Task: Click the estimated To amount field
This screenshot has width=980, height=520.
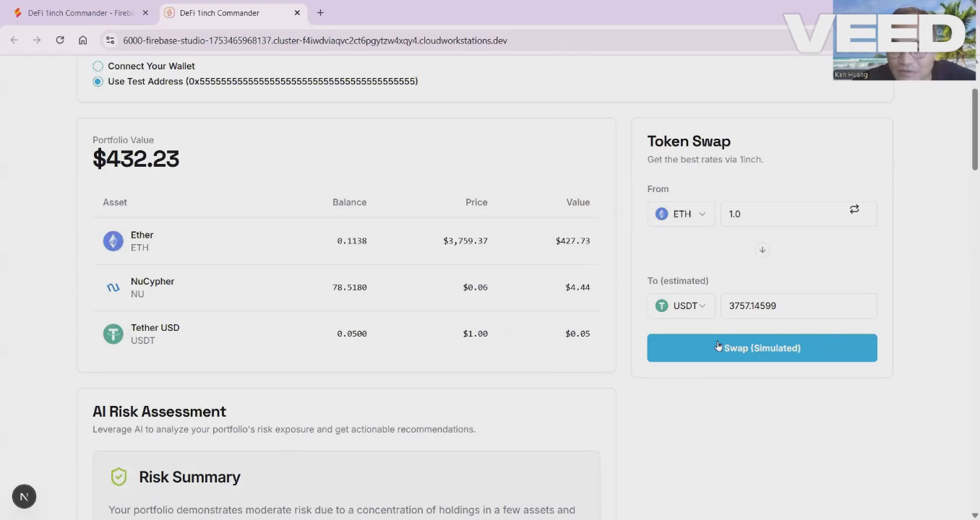Action: (798, 305)
